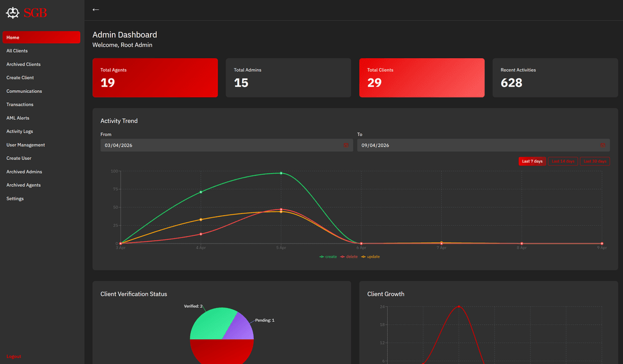Open the Communications section
The image size is (623, 364).
coord(24,91)
